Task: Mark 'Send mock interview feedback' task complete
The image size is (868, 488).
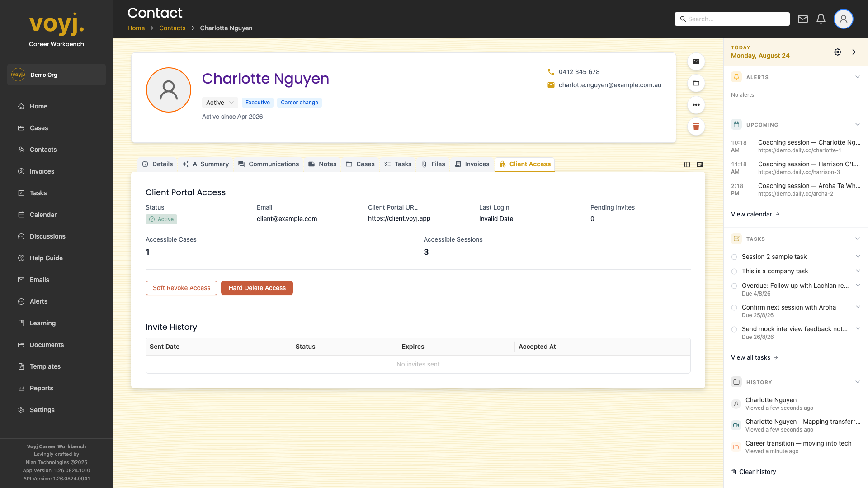Action: 734,329
